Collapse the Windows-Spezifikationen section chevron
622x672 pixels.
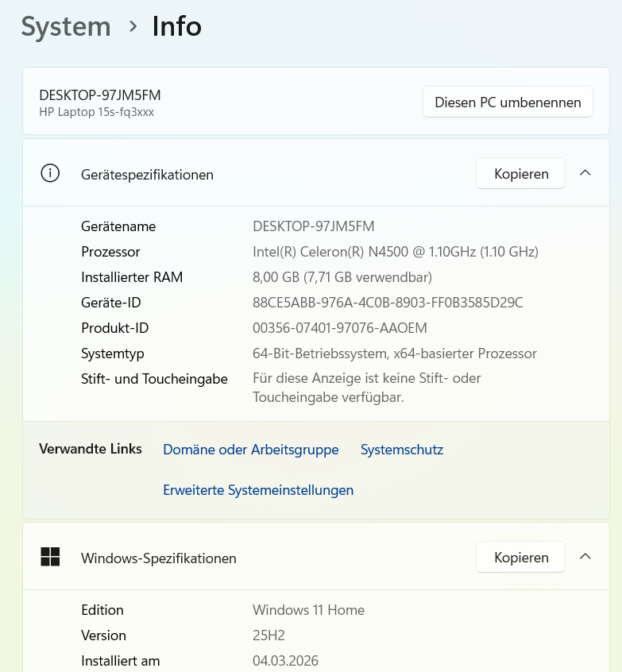[585, 557]
